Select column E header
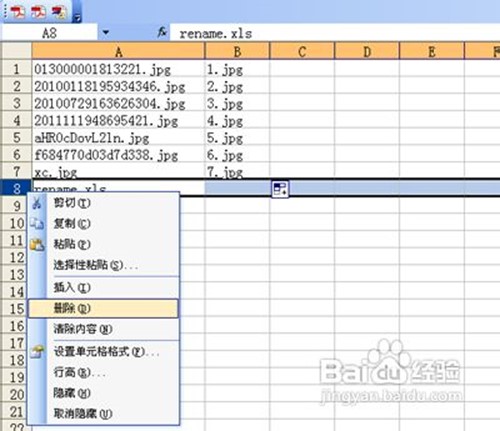Screen dimensions: 500x431 pos(432,51)
